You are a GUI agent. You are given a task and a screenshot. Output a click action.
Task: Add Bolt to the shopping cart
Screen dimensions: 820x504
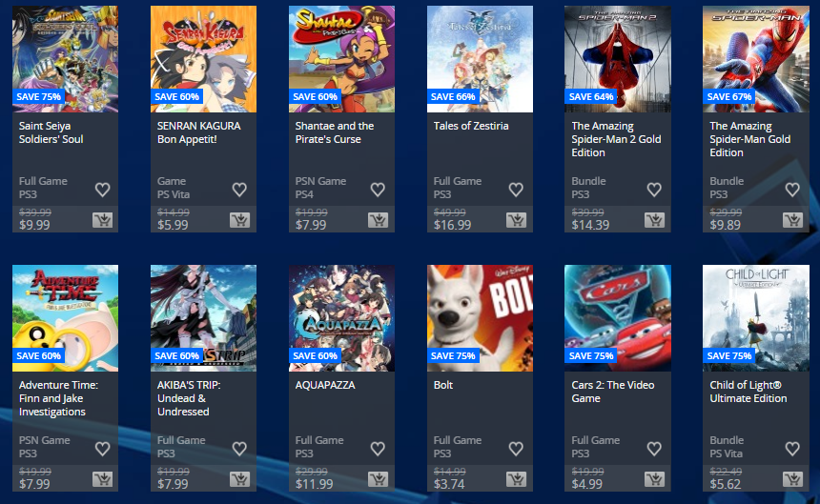click(x=516, y=479)
